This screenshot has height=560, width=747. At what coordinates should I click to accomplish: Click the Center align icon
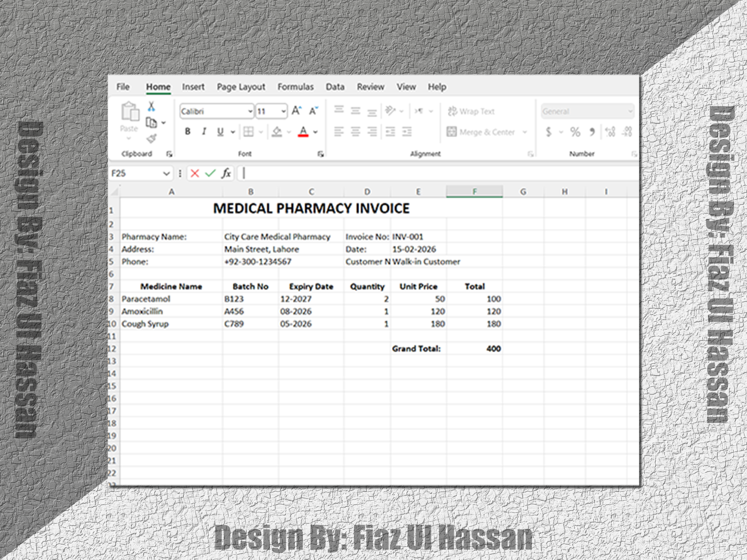coord(355,132)
